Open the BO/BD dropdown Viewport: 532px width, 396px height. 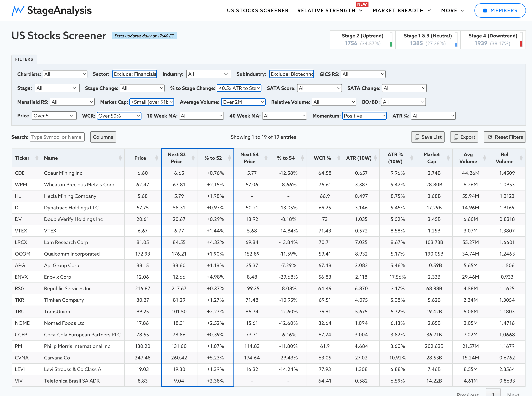[x=403, y=102]
